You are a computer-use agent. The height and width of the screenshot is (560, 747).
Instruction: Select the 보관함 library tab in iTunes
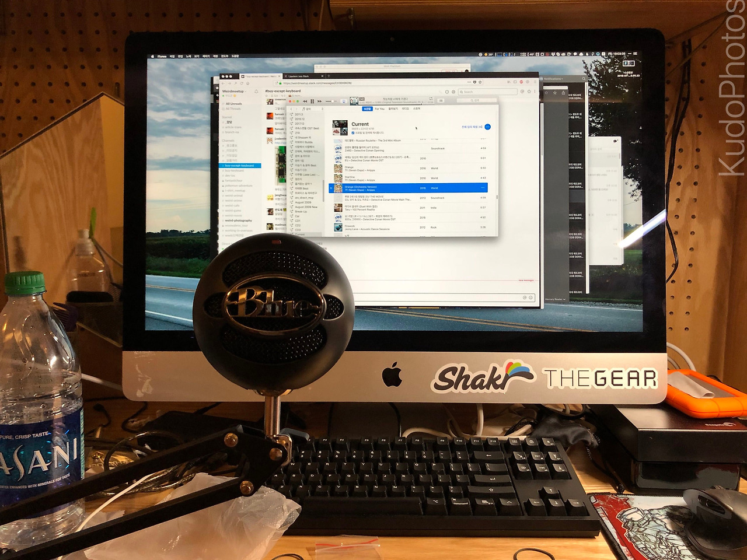pos(367,108)
